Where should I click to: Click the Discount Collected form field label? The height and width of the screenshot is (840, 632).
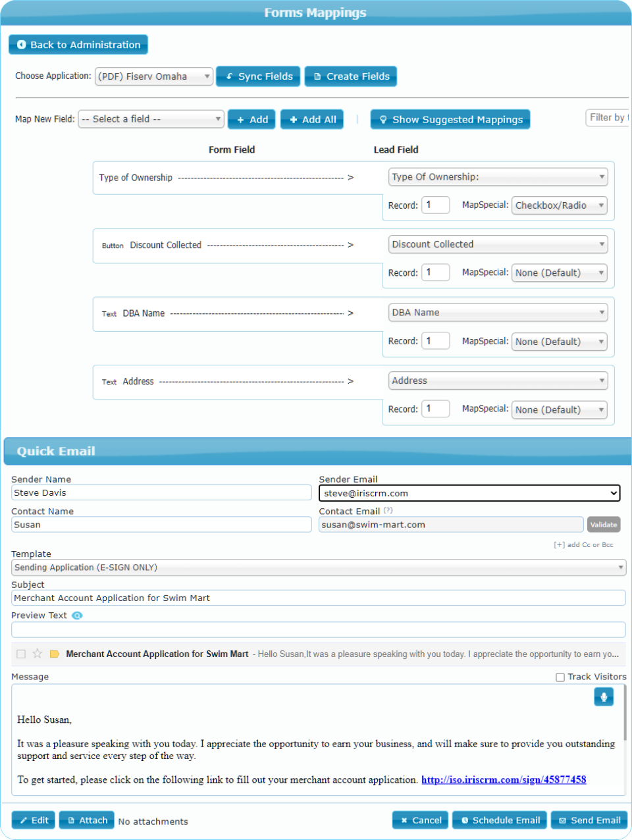[165, 245]
